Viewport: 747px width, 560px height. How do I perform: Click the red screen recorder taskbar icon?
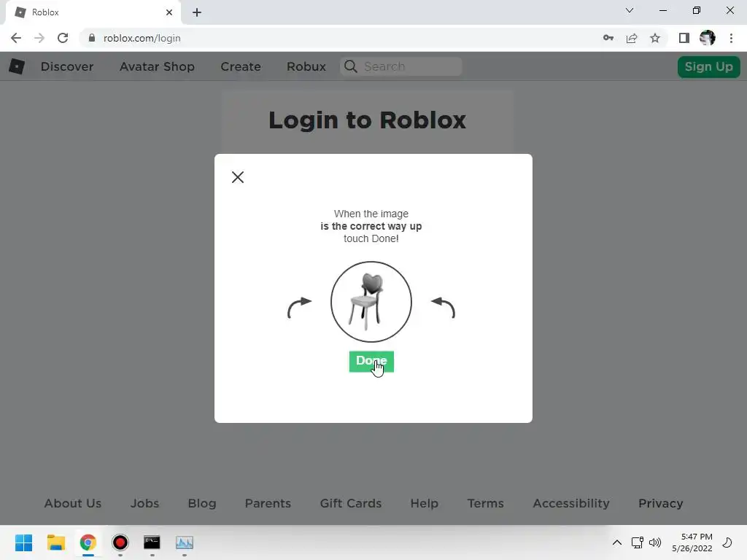pyautogui.click(x=120, y=542)
